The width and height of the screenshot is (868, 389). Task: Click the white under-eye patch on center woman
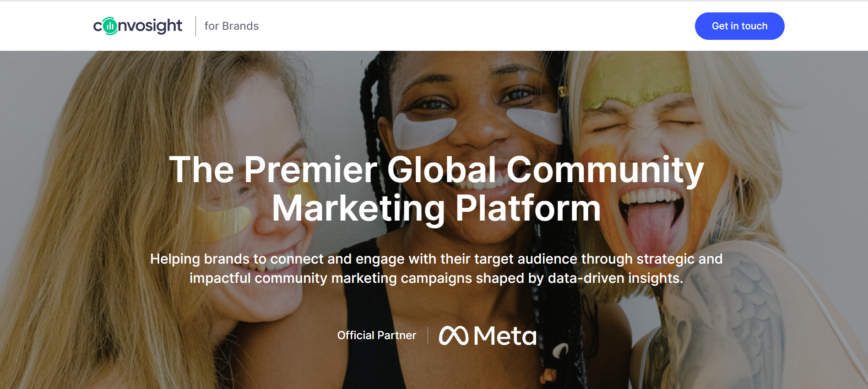pyautogui.click(x=423, y=130)
